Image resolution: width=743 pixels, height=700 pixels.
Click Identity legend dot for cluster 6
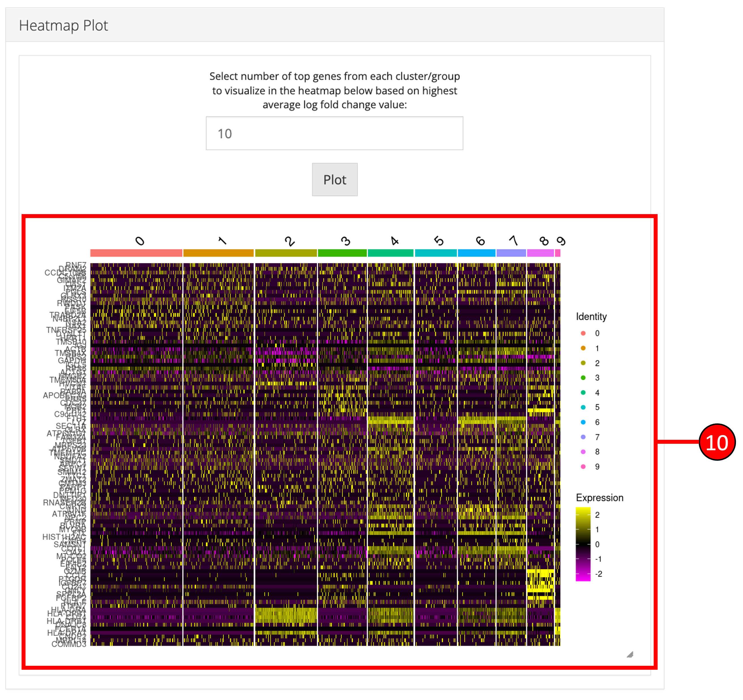[583, 422]
